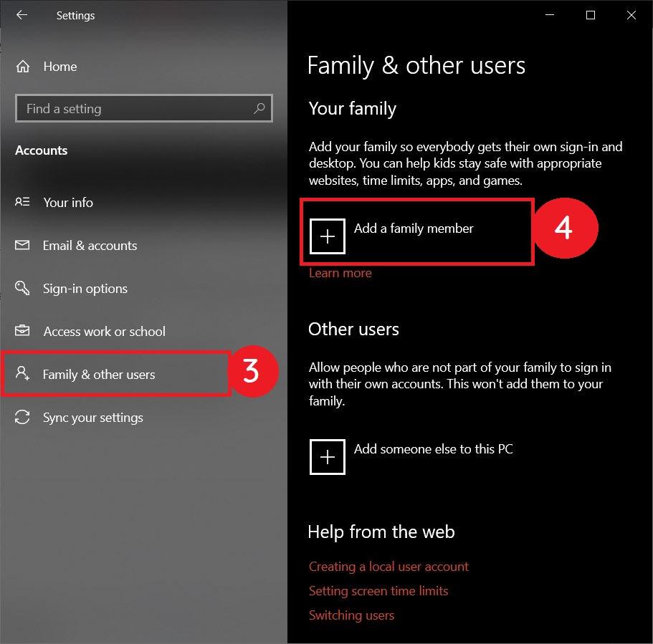Click the Settings window title text
The width and height of the screenshot is (653, 644).
[75, 16]
